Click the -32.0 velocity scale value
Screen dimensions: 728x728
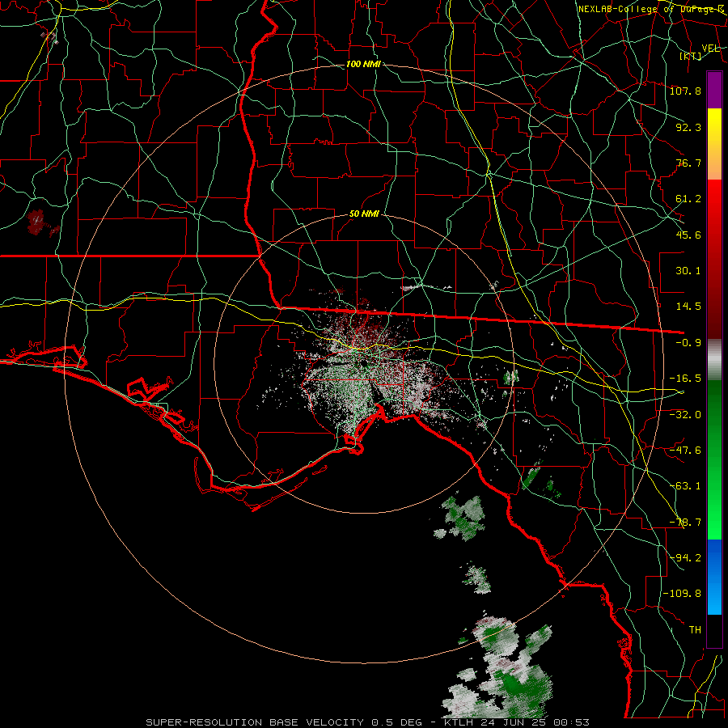[x=685, y=414]
